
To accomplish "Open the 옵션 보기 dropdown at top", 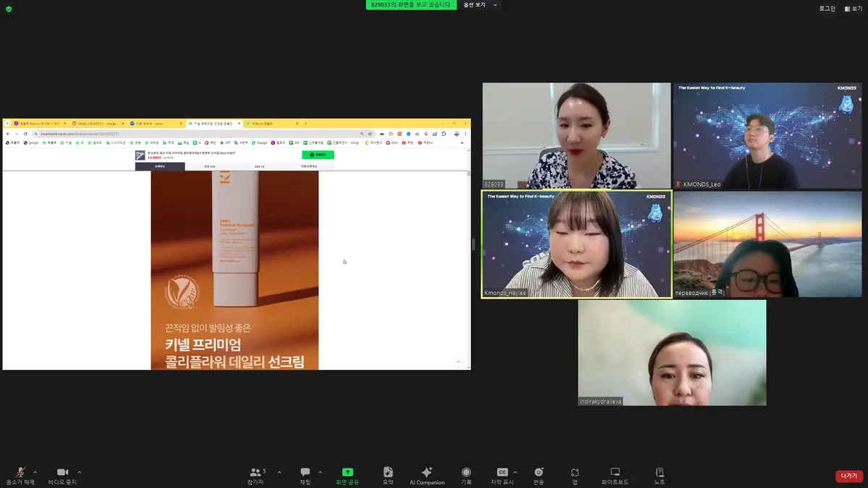I will (482, 5).
